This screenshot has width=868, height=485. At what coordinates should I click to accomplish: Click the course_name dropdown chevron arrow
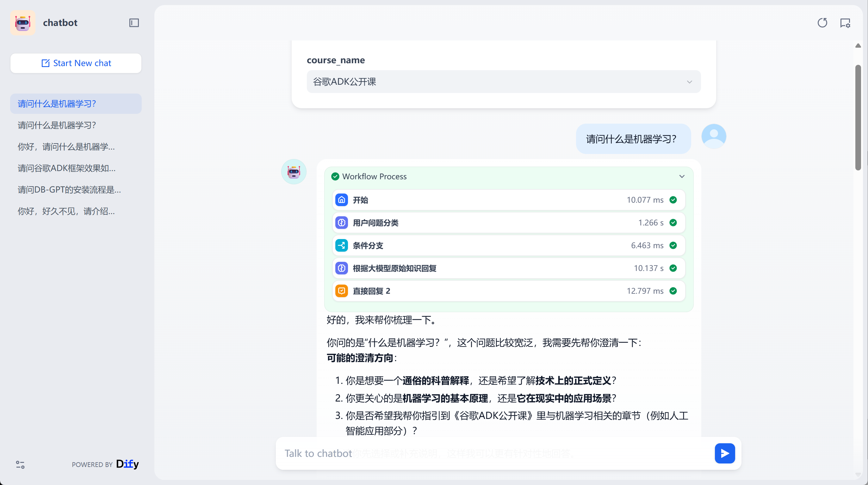tap(689, 82)
